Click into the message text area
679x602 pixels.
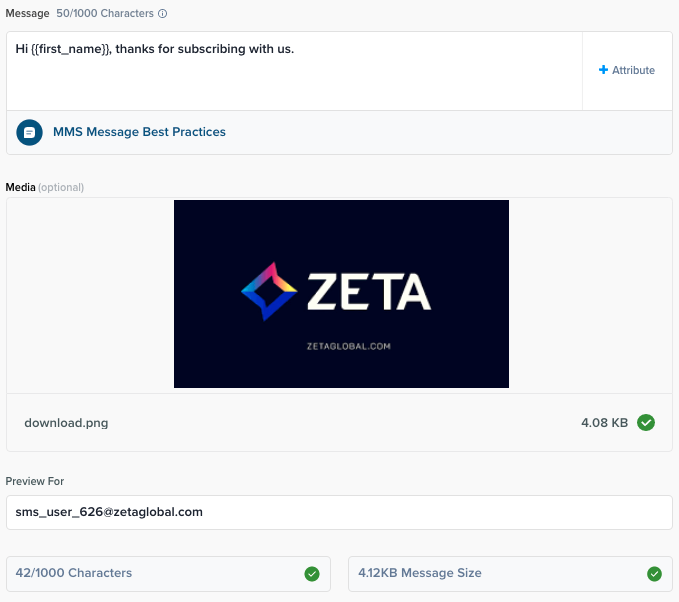pyautogui.click(x=290, y=75)
